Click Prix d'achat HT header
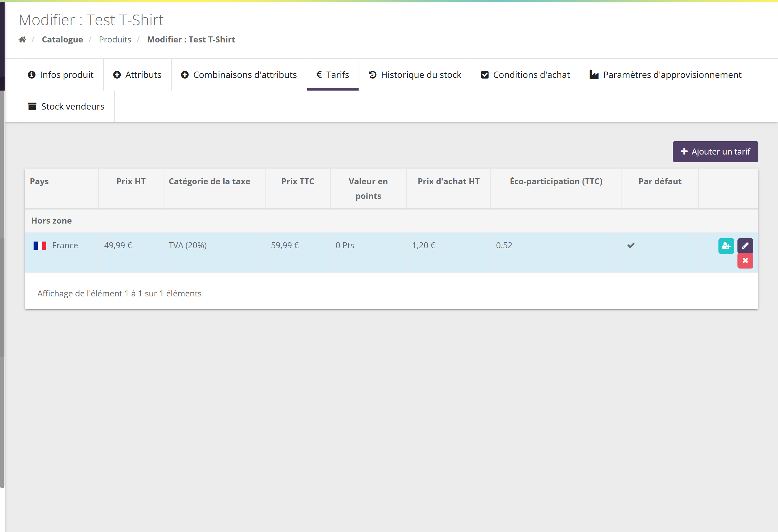The height and width of the screenshot is (532, 778). (x=449, y=188)
